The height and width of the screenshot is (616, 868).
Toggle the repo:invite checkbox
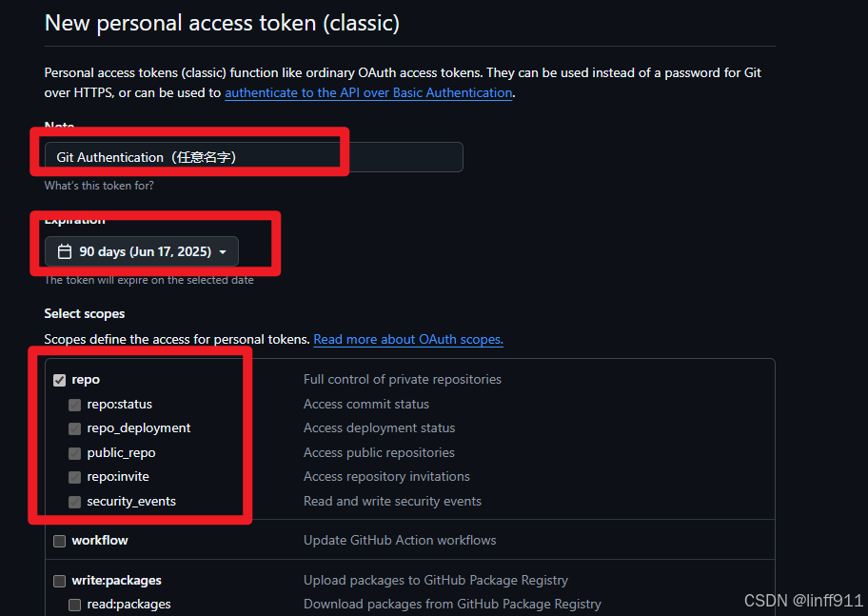74,476
